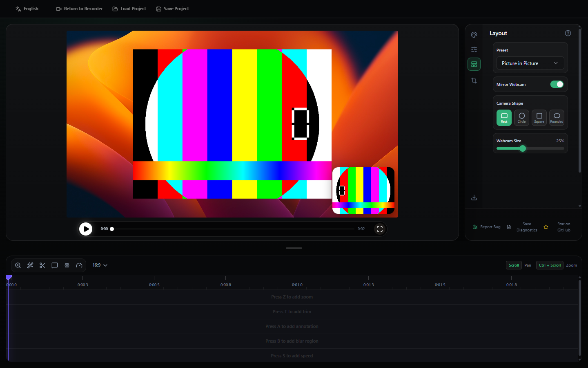Open the export download panel
This screenshot has width=588, height=368.
pyautogui.click(x=474, y=197)
